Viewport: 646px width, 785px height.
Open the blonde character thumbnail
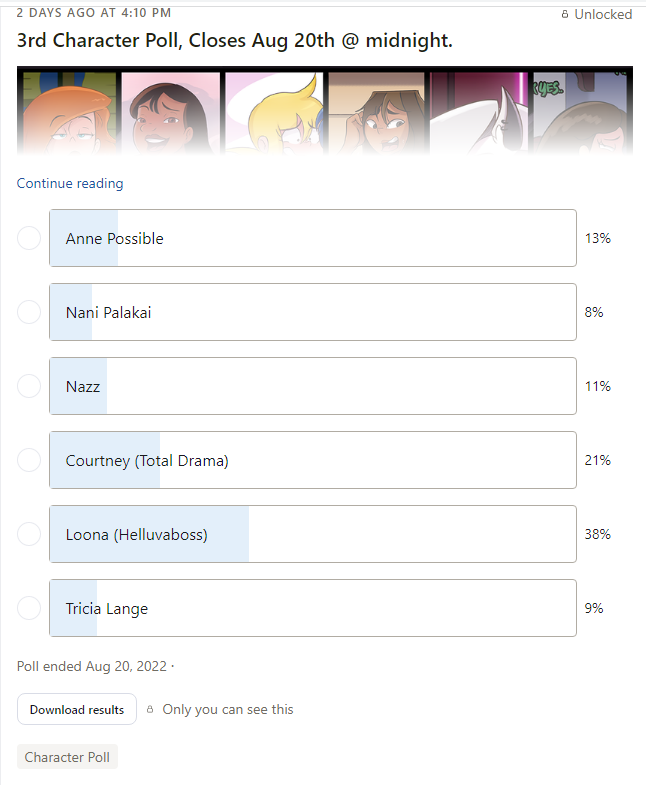pyautogui.click(x=274, y=113)
